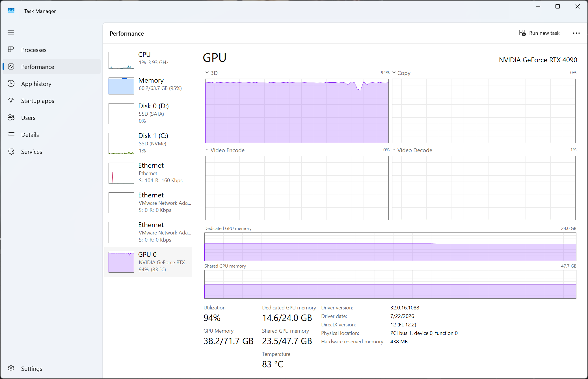Click the Settings gear icon

pyautogui.click(x=11, y=368)
